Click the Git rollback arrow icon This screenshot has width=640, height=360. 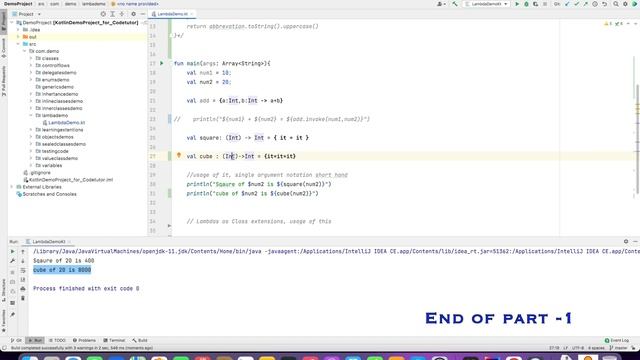point(604,4)
